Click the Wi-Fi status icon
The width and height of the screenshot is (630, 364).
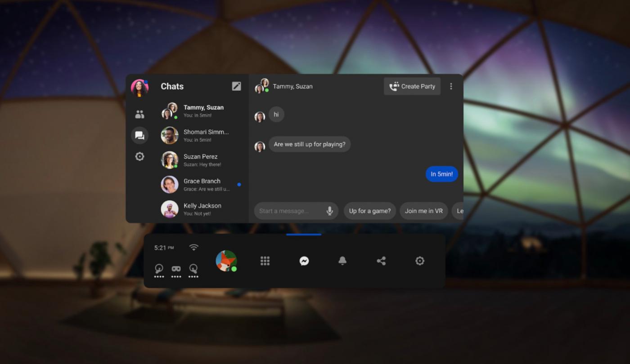click(x=194, y=247)
